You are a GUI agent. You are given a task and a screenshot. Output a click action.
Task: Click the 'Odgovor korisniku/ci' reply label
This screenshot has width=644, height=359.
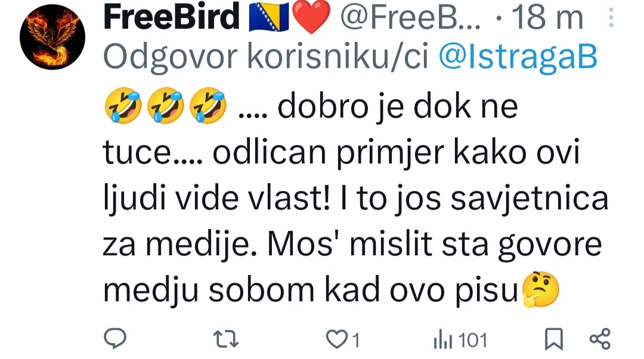click(266, 57)
